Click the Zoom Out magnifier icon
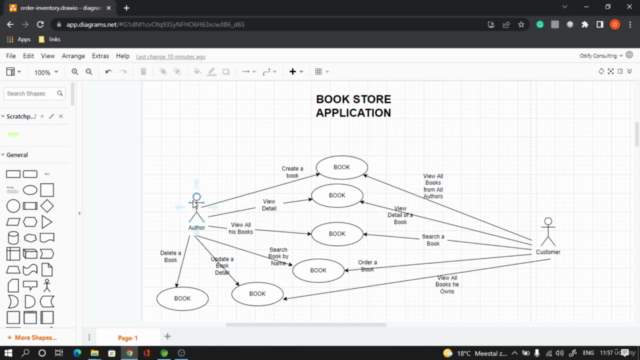Screen dimensions: 640x360 pyautogui.click(x=89, y=72)
